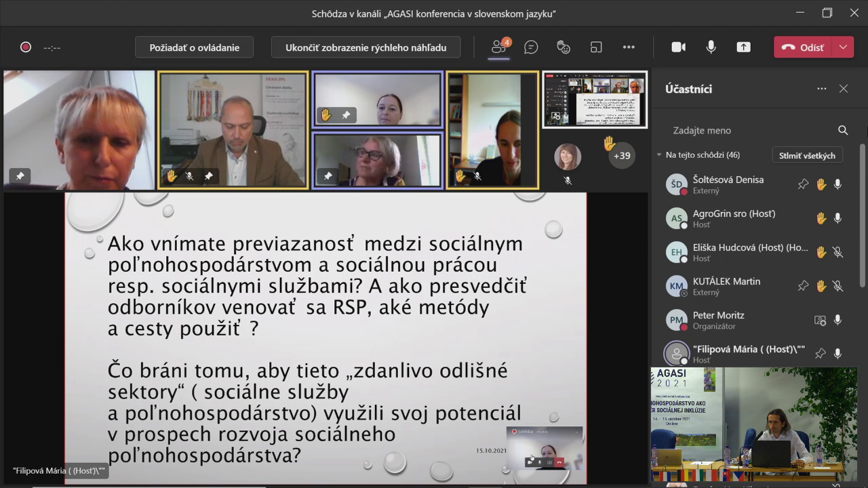Open the more actions menu in meeting toolbar
The image size is (868, 488).
(x=629, y=47)
